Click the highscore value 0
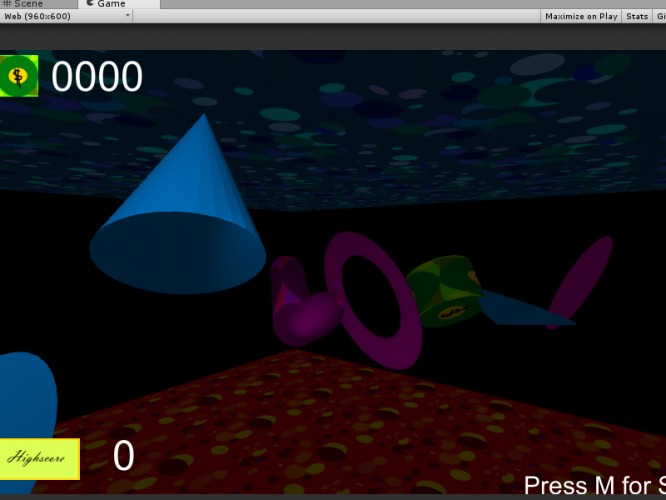This screenshot has width=666, height=500. click(124, 455)
